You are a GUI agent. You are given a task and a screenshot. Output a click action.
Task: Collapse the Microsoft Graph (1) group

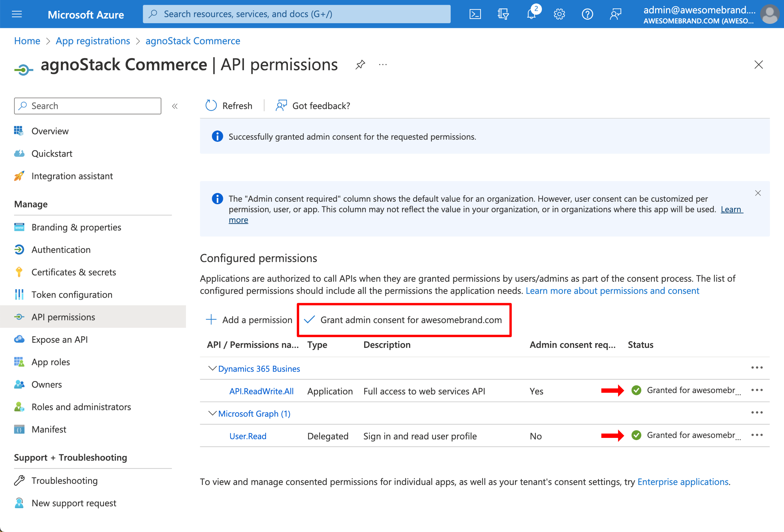pos(212,413)
